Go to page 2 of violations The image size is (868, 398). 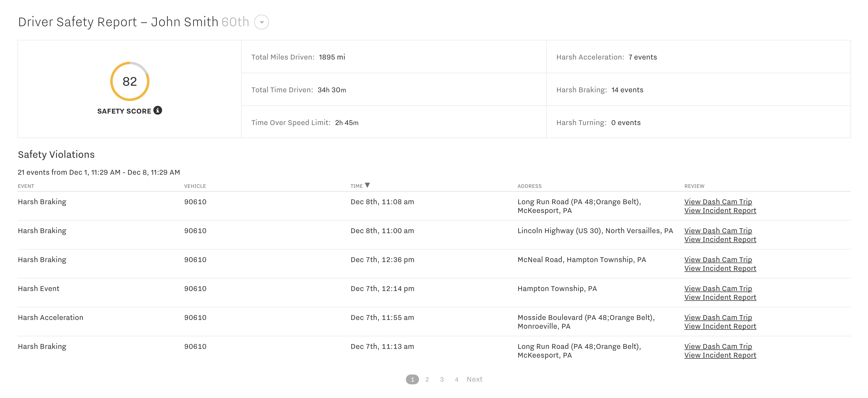(427, 379)
